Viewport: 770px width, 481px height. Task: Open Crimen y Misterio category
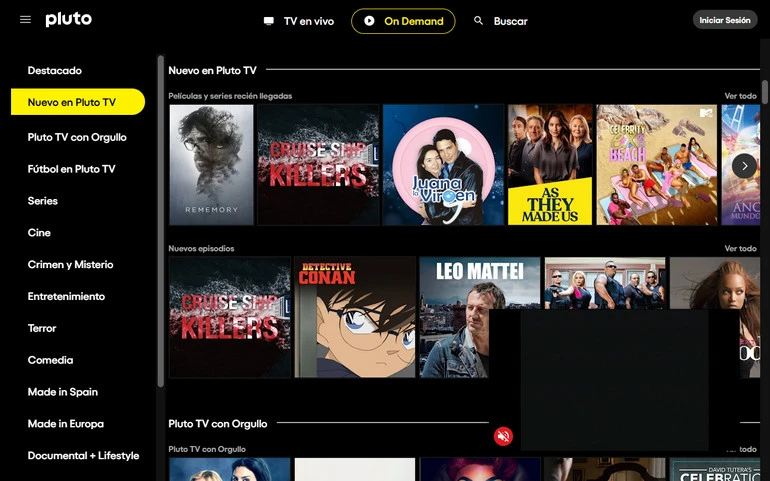click(x=71, y=264)
